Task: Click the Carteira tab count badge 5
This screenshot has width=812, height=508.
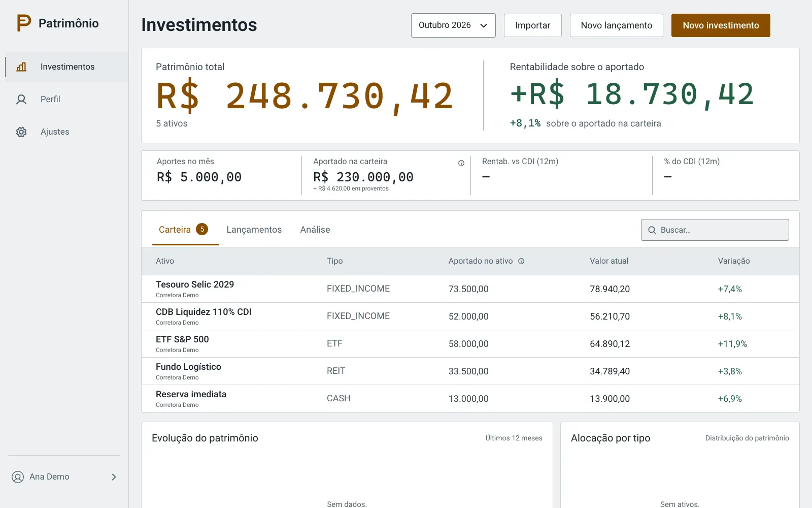Action: point(202,229)
